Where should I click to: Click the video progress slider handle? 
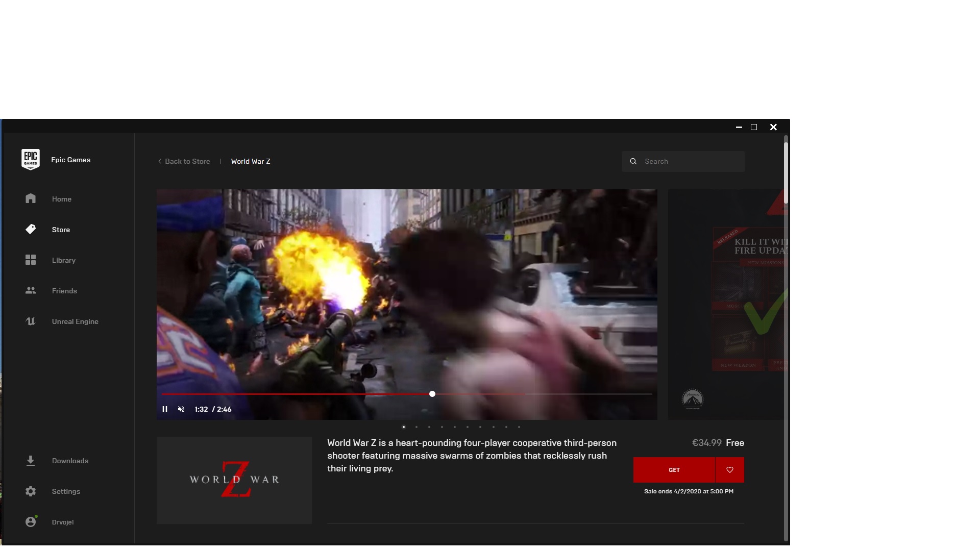pos(432,394)
